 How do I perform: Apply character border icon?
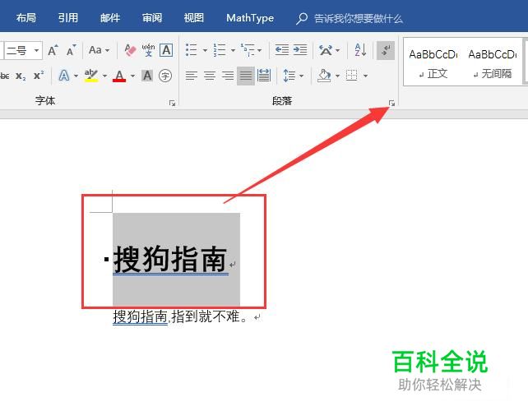tap(166, 50)
